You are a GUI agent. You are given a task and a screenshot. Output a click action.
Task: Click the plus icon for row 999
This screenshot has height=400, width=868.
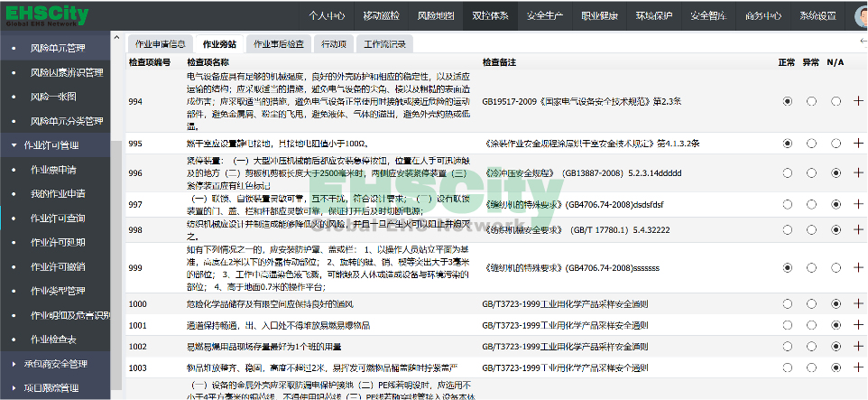pyautogui.click(x=858, y=268)
